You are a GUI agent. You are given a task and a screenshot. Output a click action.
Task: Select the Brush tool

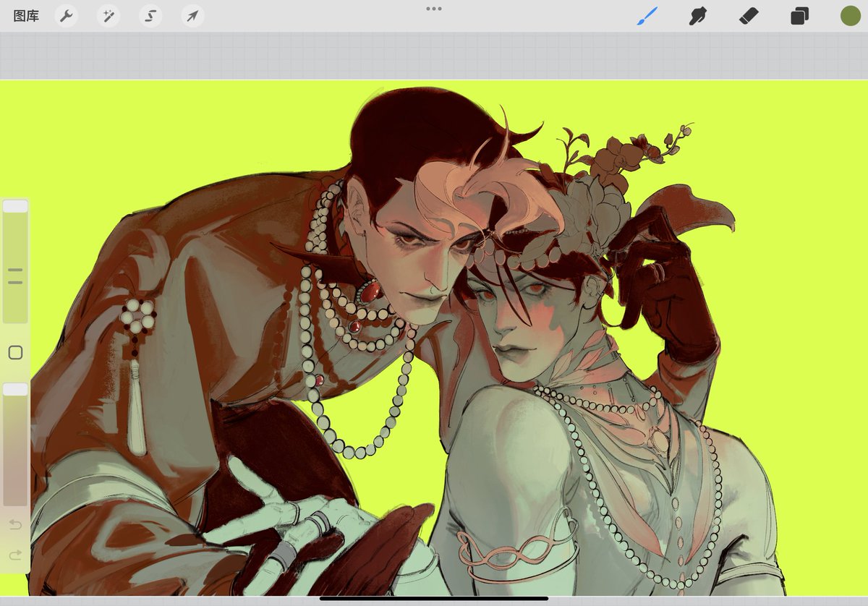pos(647,16)
